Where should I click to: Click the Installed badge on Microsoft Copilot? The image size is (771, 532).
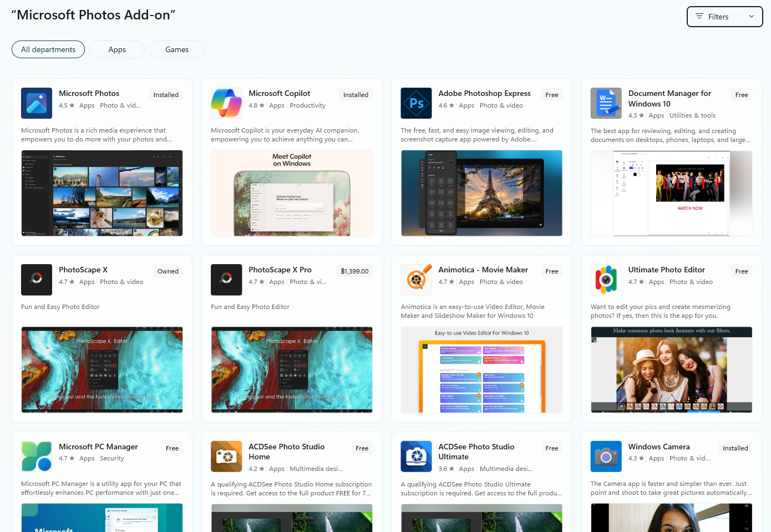point(356,95)
